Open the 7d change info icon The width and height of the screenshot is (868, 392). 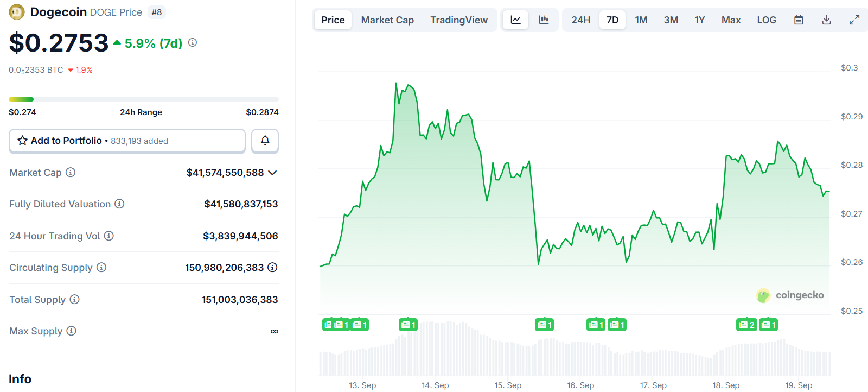(x=193, y=42)
